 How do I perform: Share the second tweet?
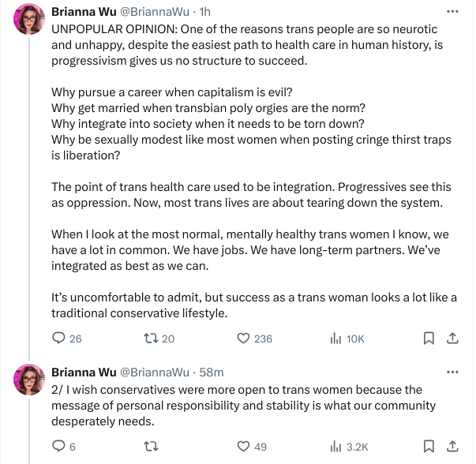click(452, 446)
